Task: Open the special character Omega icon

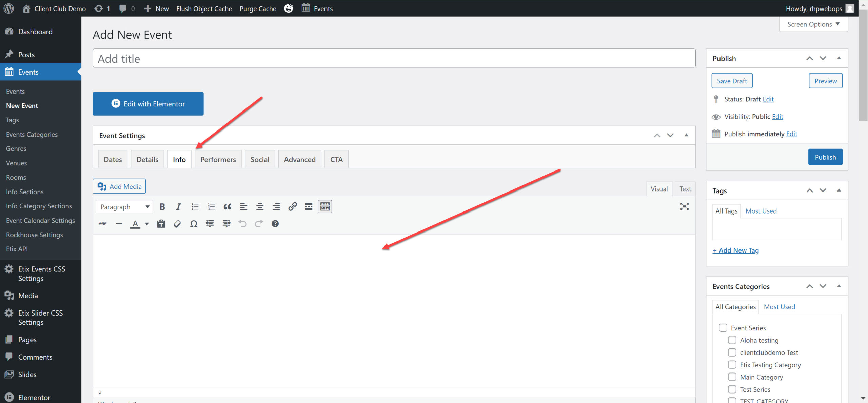Action: [194, 224]
